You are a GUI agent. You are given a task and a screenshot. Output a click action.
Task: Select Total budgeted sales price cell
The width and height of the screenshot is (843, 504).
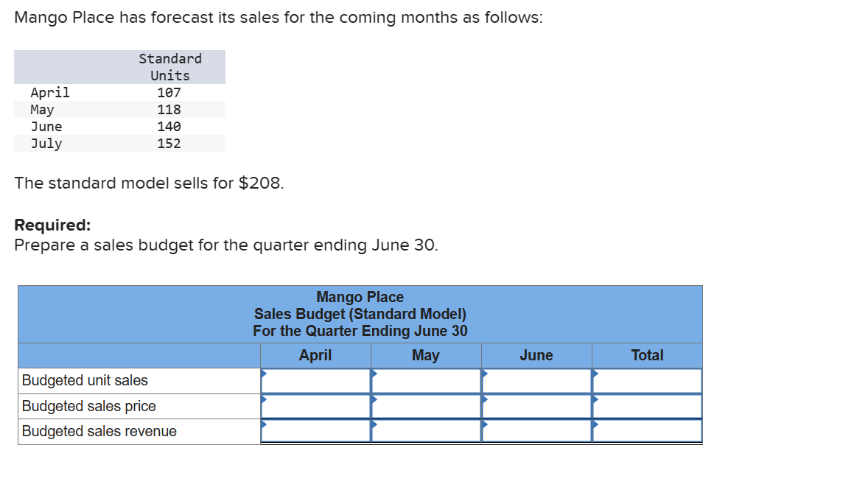(647, 406)
